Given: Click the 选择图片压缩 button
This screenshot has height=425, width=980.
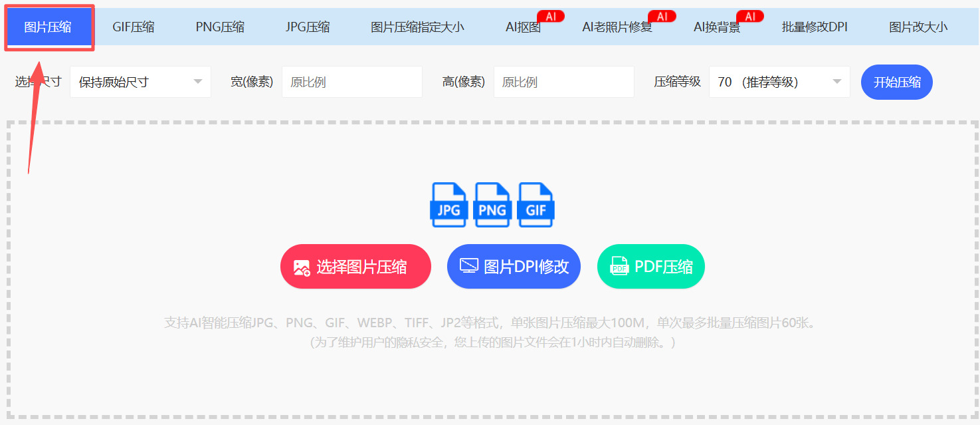Looking at the screenshot, I should [x=355, y=265].
